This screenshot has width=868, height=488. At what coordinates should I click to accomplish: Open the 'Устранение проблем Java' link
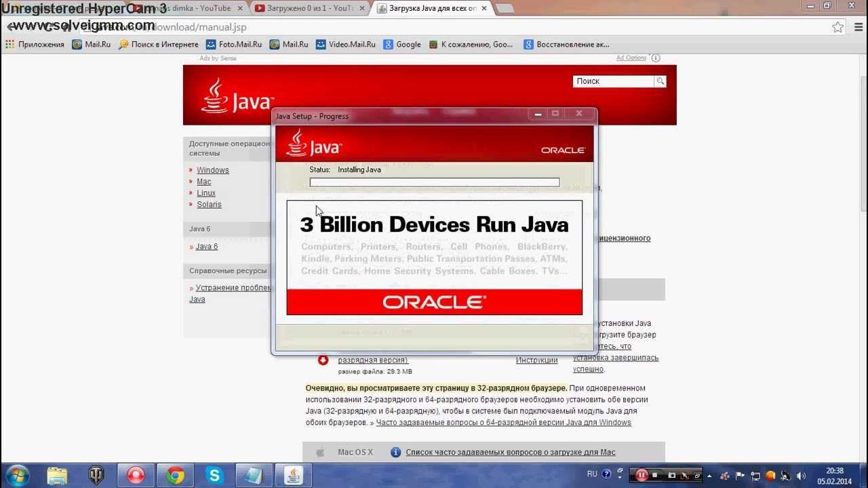[231, 293]
